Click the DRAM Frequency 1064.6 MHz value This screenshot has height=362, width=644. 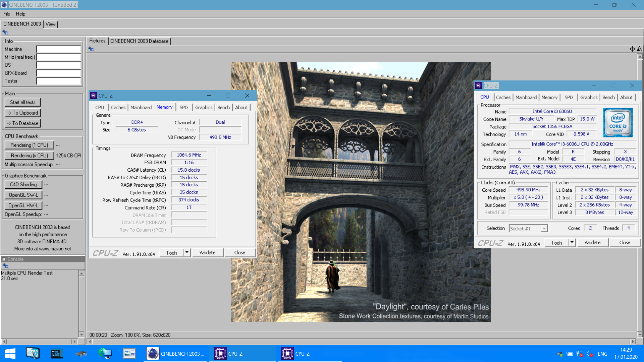pos(189,155)
